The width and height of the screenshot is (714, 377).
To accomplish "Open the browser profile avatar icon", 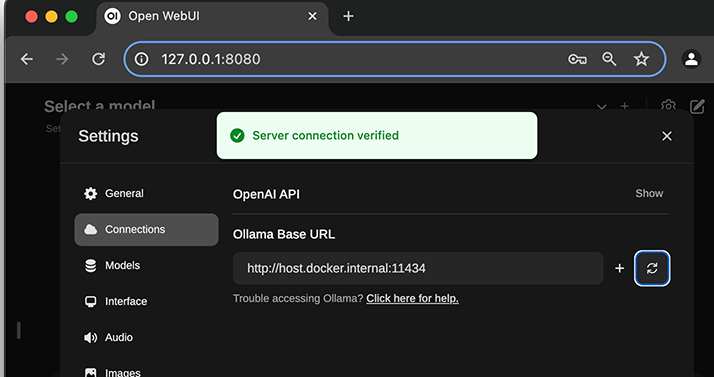I will pos(691,59).
